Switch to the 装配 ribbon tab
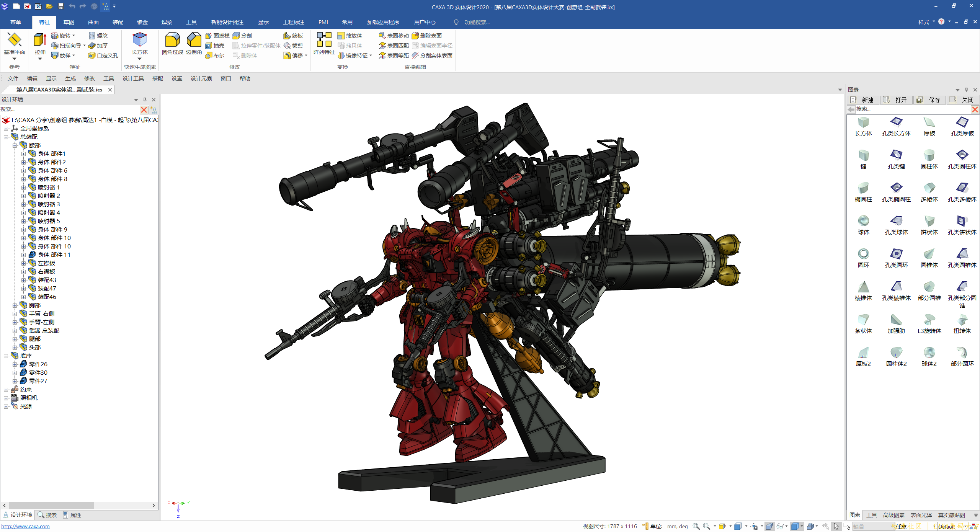Screen dimensions: 980x532 [118, 22]
